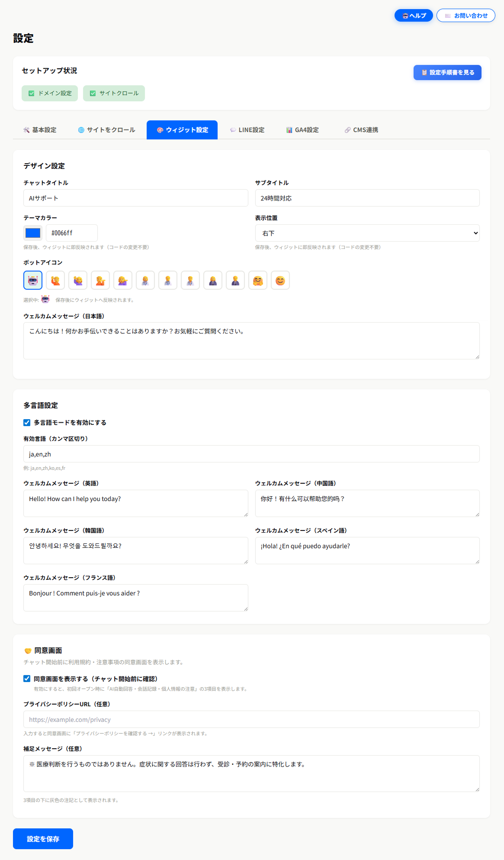Switch to the 基本設定 tab

pyautogui.click(x=40, y=130)
